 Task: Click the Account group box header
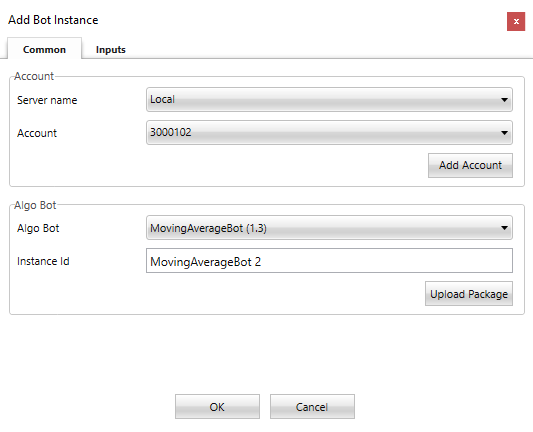click(34, 76)
